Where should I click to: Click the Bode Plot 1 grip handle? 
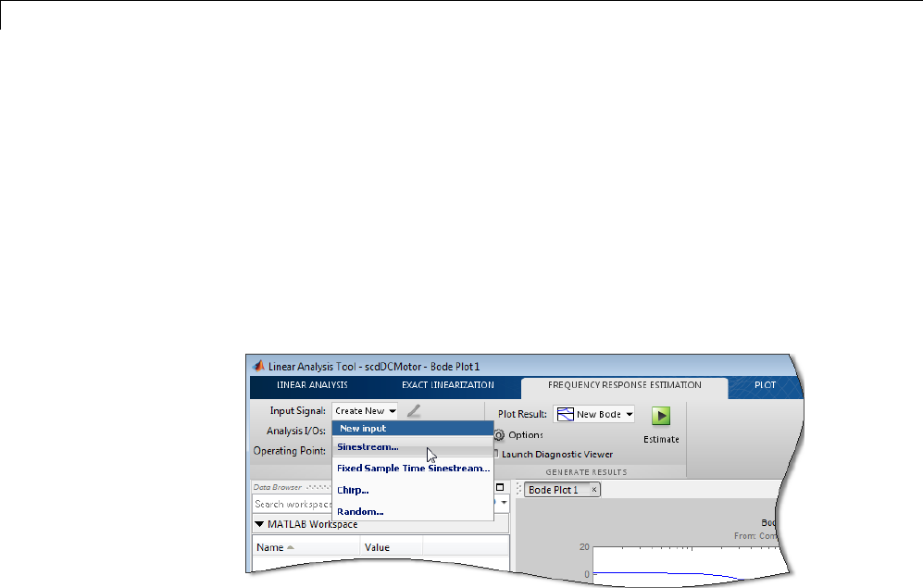point(518,490)
